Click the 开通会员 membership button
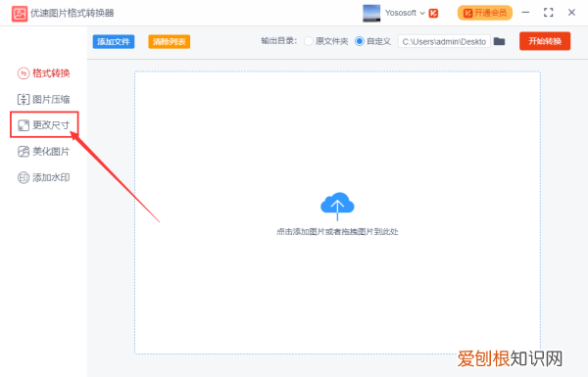Screen dimensions: 588x377 [x=485, y=13]
